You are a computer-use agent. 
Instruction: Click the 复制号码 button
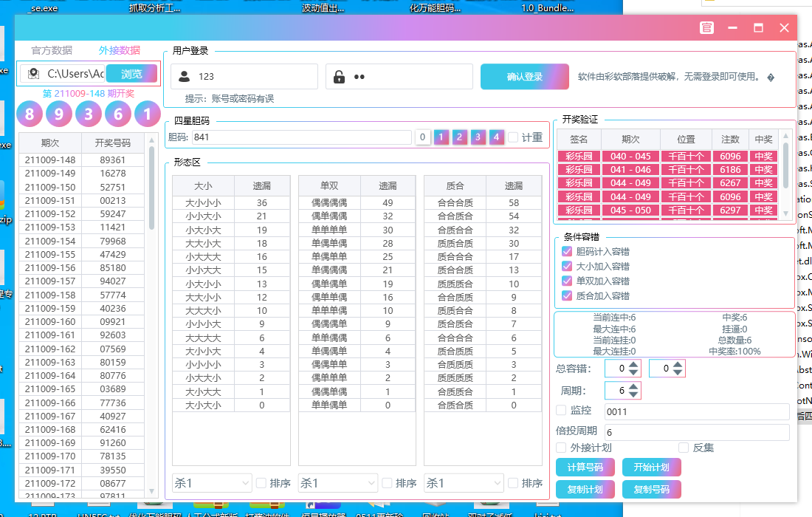pyautogui.click(x=652, y=490)
